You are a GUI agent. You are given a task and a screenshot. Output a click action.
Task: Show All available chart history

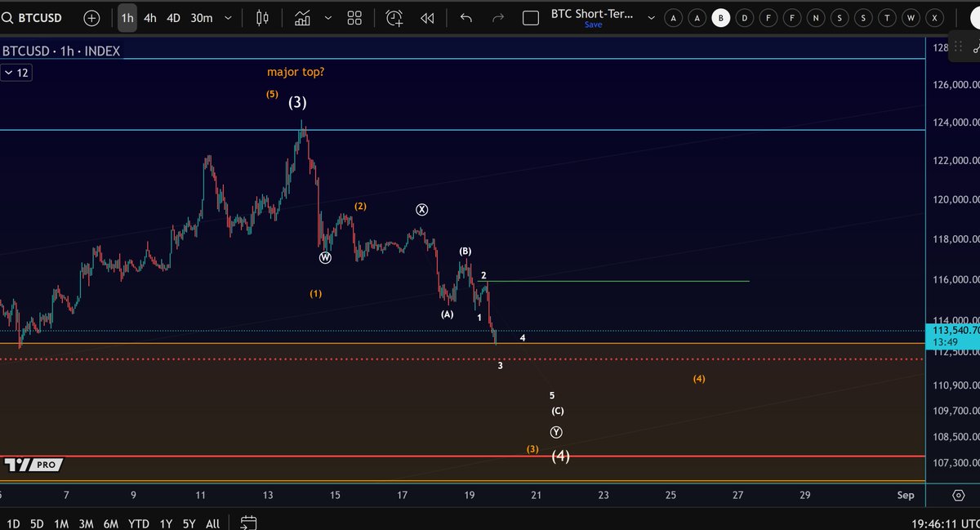212,523
